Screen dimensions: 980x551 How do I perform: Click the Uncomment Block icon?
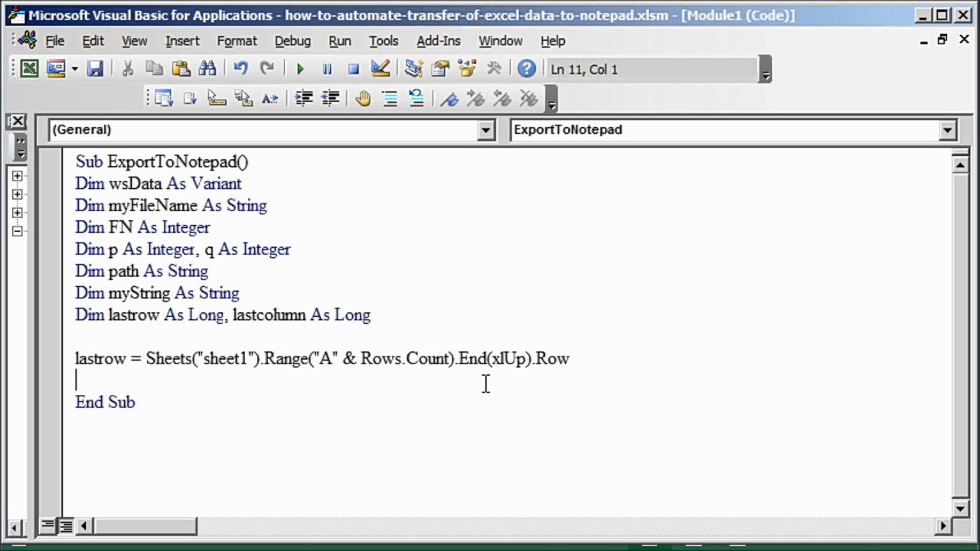point(416,98)
